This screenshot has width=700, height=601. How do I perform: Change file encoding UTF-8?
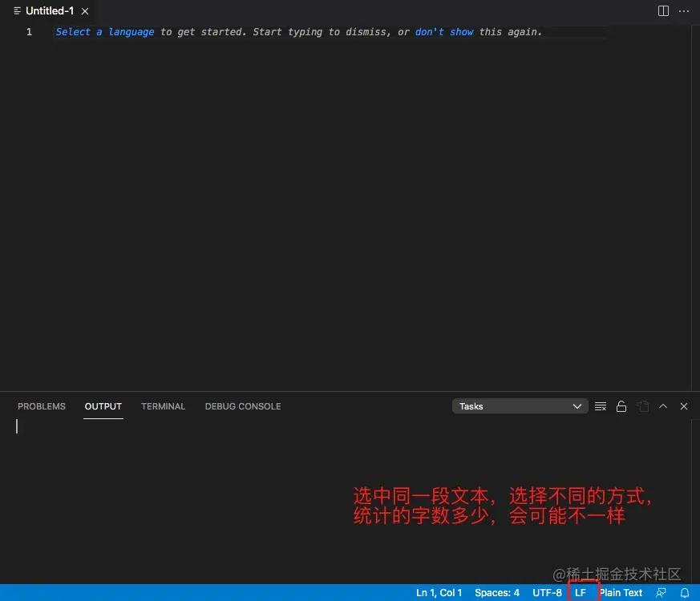click(547, 592)
